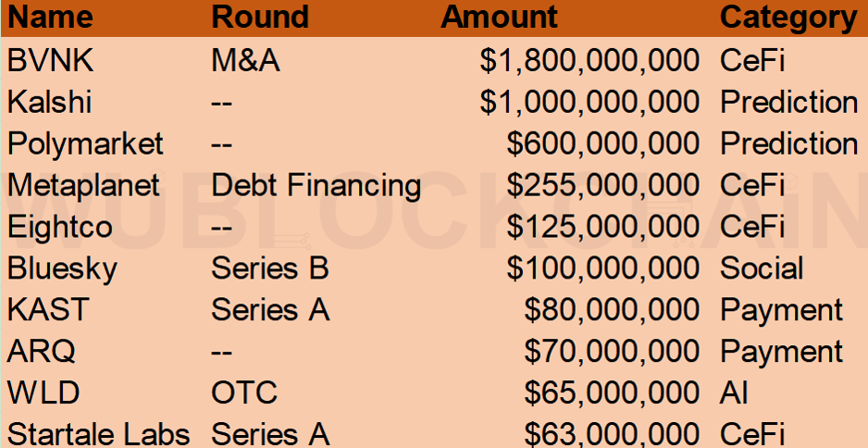Select the Social category cell
Image resolution: width=868 pixels, height=448 pixels.
pyautogui.click(x=762, y=268)
